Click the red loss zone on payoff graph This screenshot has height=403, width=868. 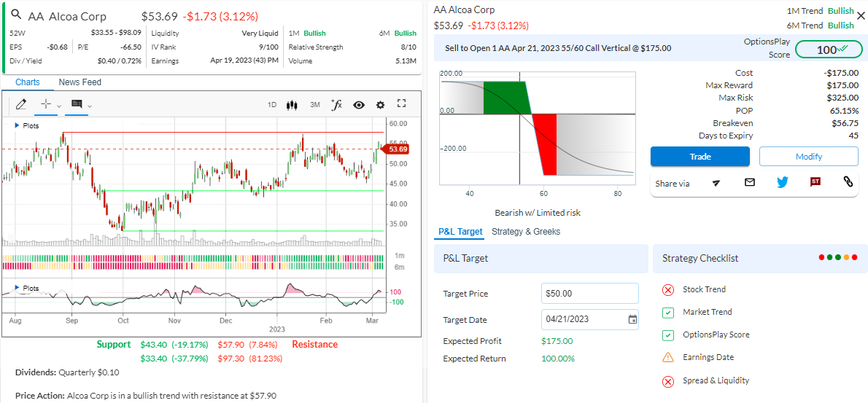544,144
